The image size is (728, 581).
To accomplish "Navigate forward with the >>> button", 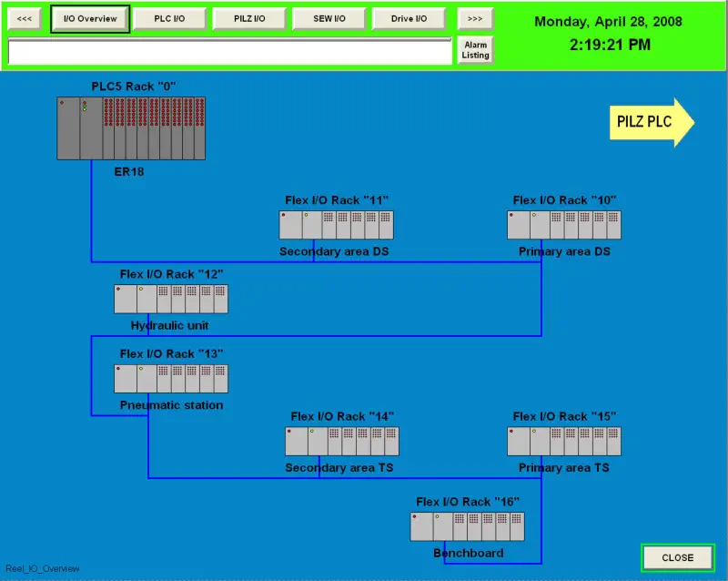I will [x=475, y=18].
